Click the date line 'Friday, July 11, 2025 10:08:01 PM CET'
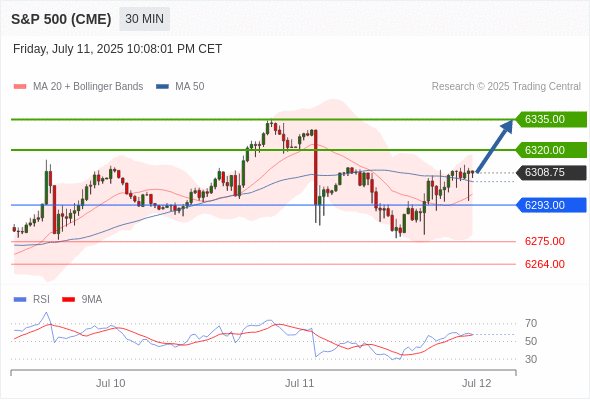The width and height of the screenshot is (590, 400). coord(117,49)
